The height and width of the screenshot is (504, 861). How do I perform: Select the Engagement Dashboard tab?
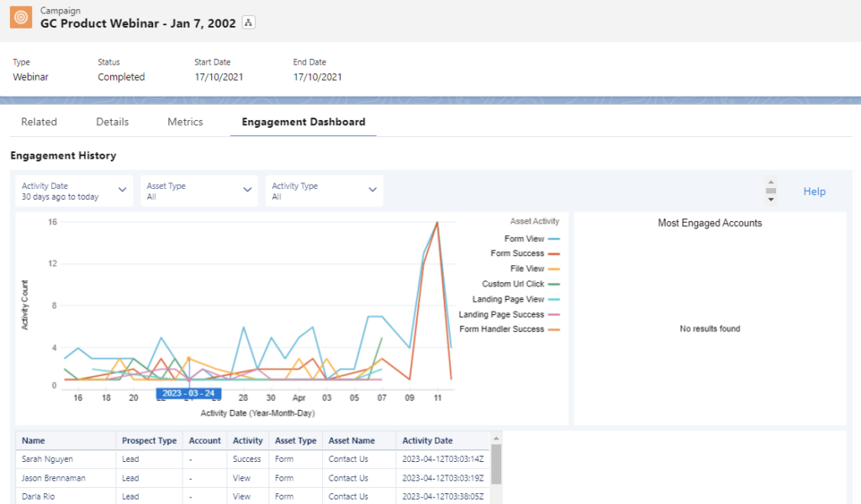[x=304, y=122]
